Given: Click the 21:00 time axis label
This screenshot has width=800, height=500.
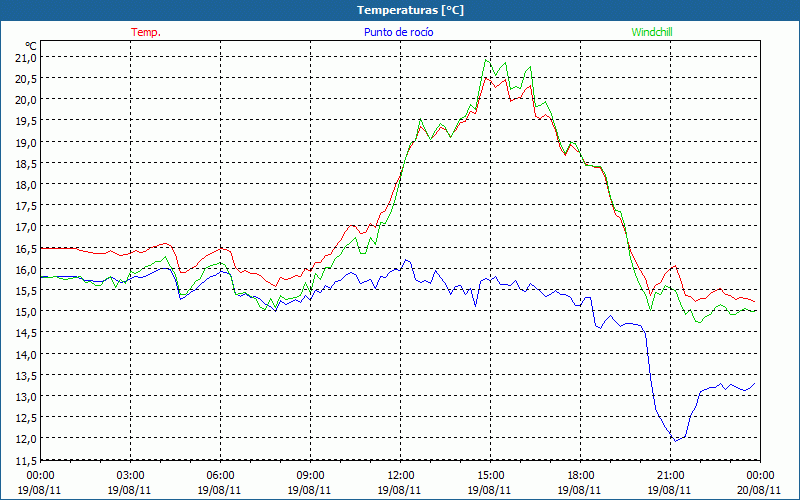Looking at the screenshot, I should 670,476.
